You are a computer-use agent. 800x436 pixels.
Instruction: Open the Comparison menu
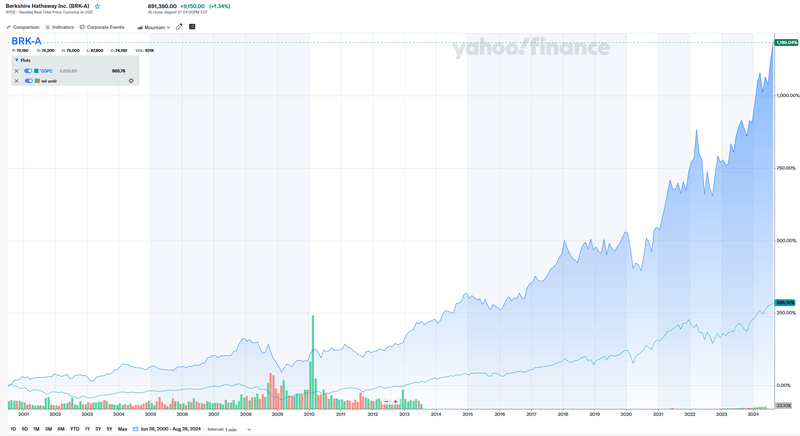tap(23, 27)
